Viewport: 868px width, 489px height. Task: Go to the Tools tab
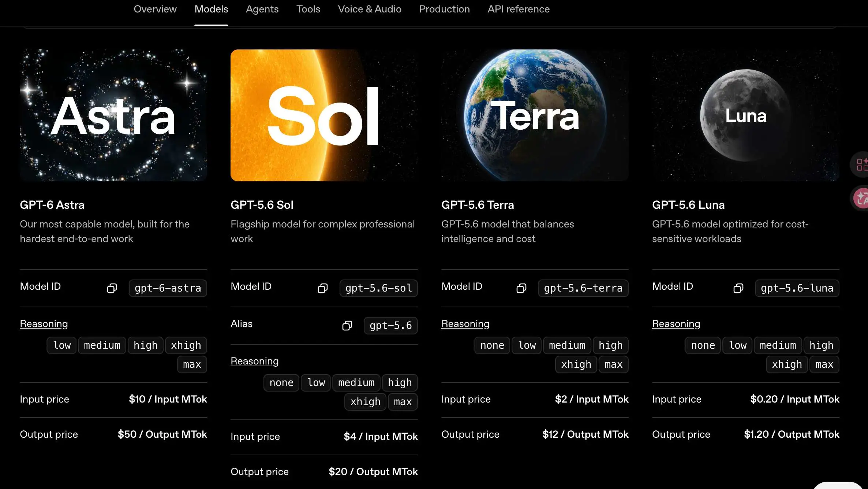click(308, 9)
